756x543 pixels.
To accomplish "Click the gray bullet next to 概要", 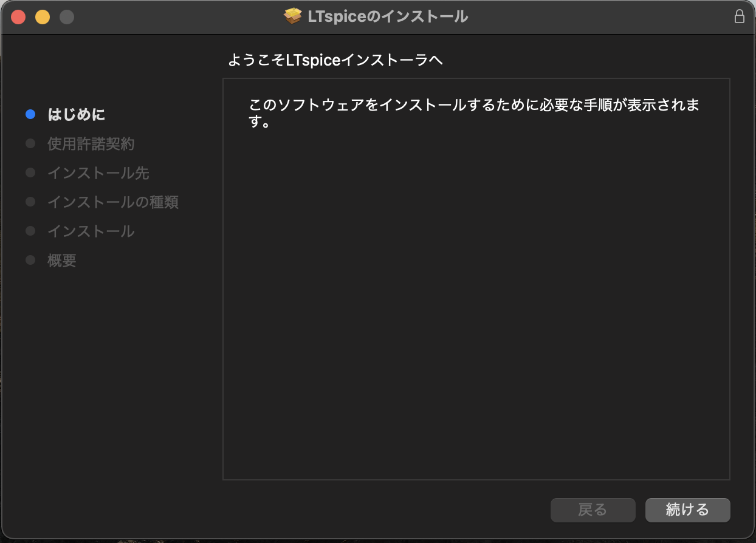I will [30, 261].
